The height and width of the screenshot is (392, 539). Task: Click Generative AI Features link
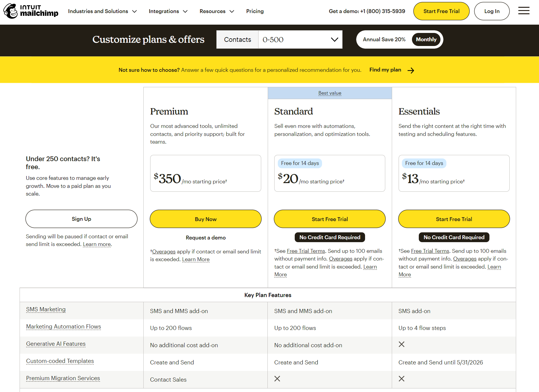[56, 344]
